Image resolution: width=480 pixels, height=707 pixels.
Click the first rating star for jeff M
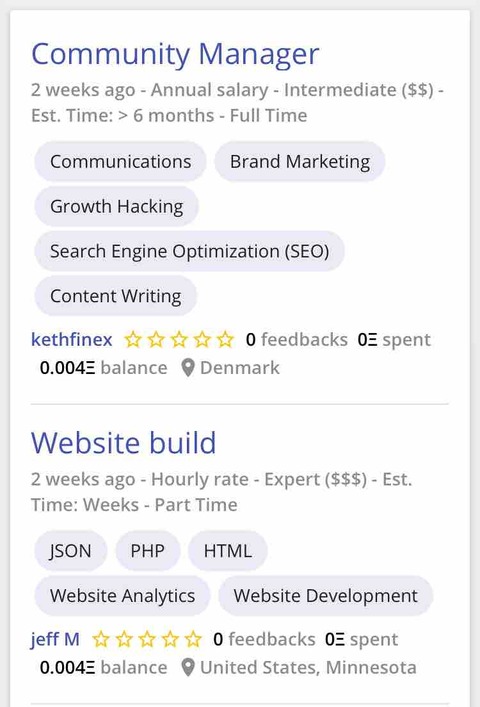point(101,639)
